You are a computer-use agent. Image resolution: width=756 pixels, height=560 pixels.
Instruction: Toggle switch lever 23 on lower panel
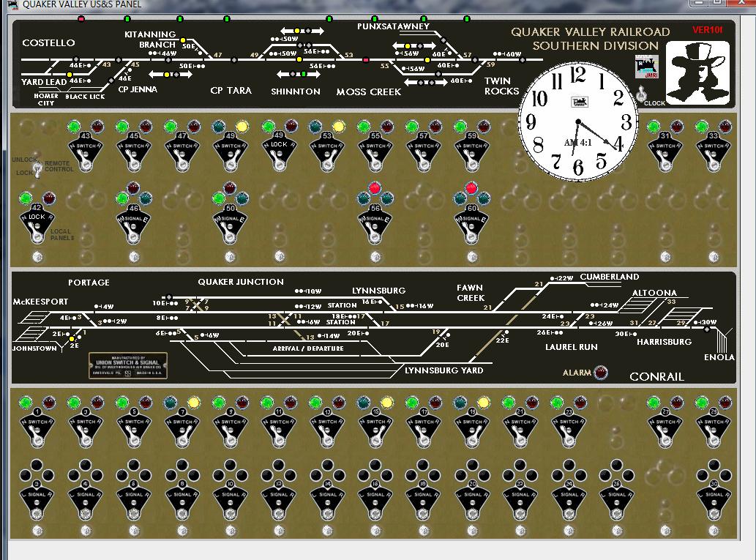coord(569,428)
